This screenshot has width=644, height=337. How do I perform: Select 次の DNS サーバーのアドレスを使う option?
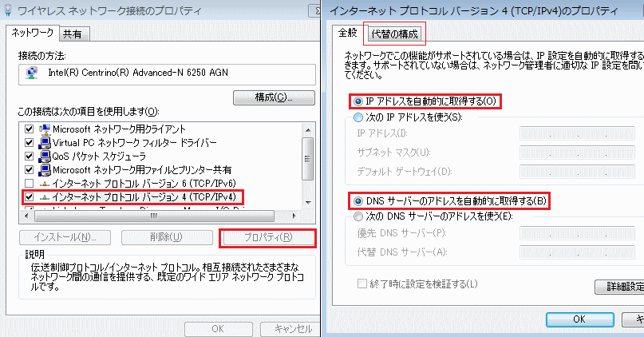pos(358,216)
